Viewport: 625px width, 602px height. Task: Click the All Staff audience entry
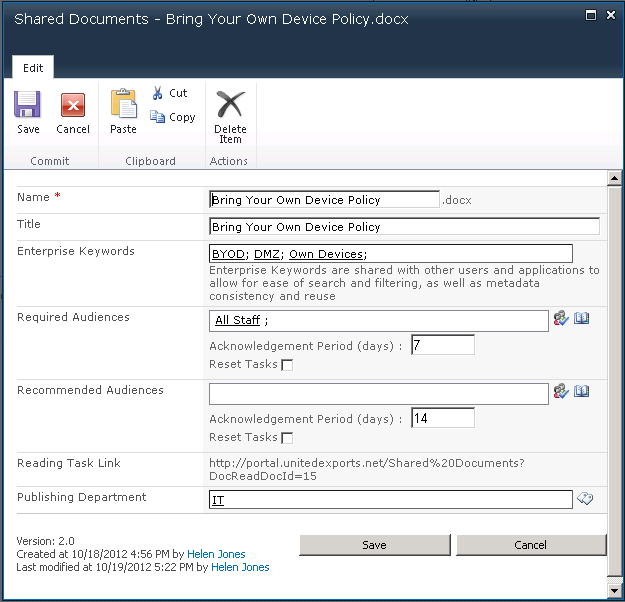pyautogui.click(x=238, y=320)
